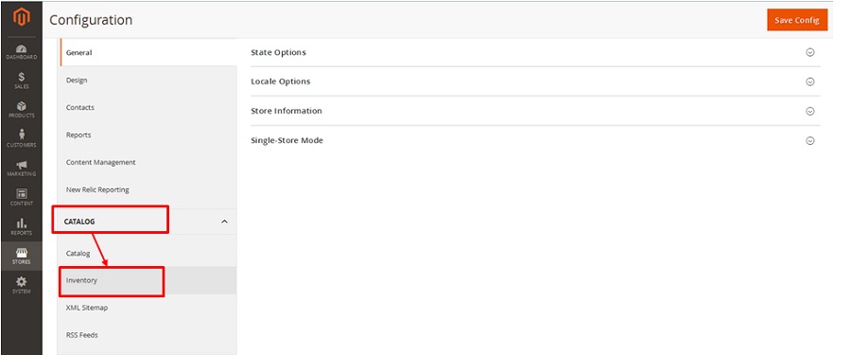This screenshot has height=355, width=868.
Task: Expand the State Options section
Action: (x=535, y=53)
